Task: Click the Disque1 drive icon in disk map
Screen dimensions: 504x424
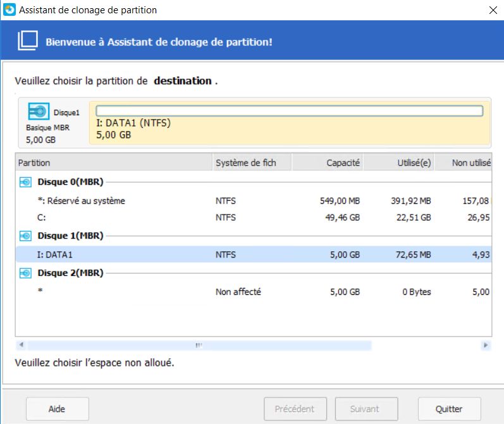Action: coord(39,112)
